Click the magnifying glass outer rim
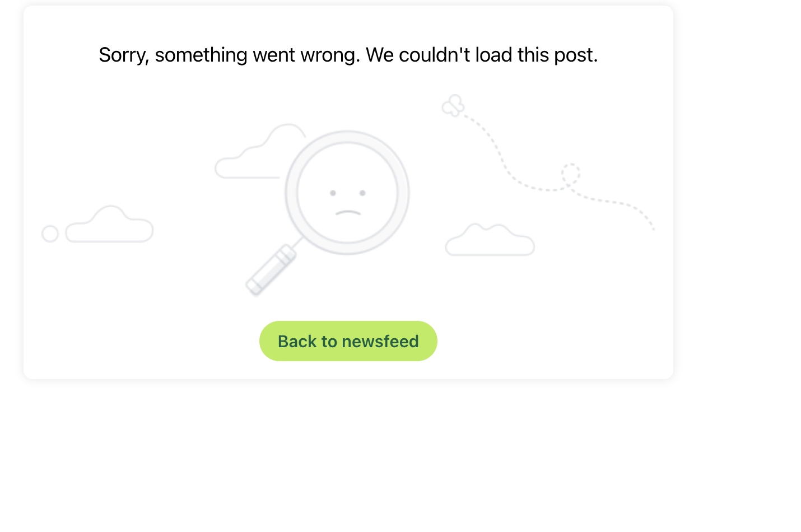 pyautogui.click(x=404, y=193)
